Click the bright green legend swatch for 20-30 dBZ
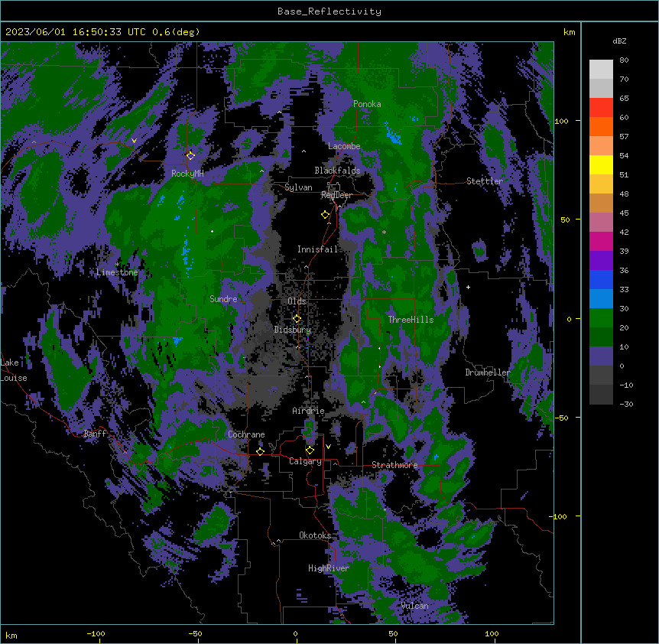 (601, 318)
